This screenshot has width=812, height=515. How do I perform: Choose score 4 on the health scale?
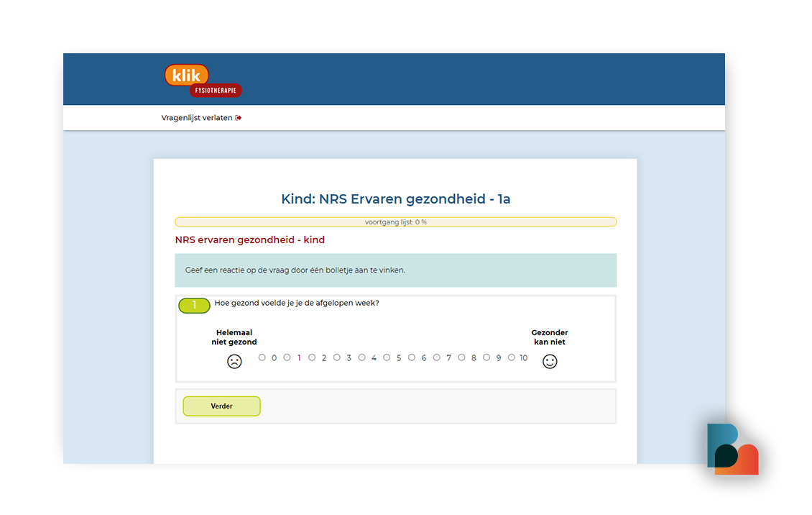pyautogui.click(x=362, y=357)
